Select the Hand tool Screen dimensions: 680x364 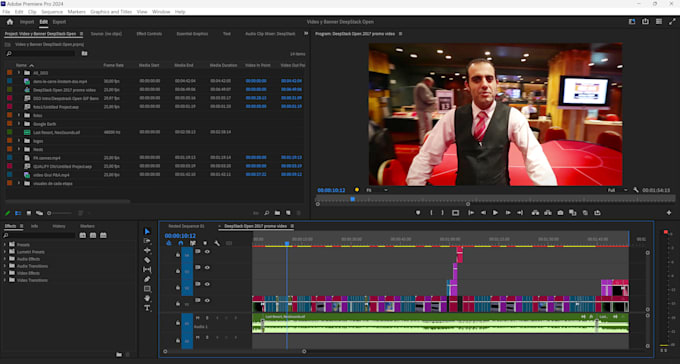click(x=147, y=298)
